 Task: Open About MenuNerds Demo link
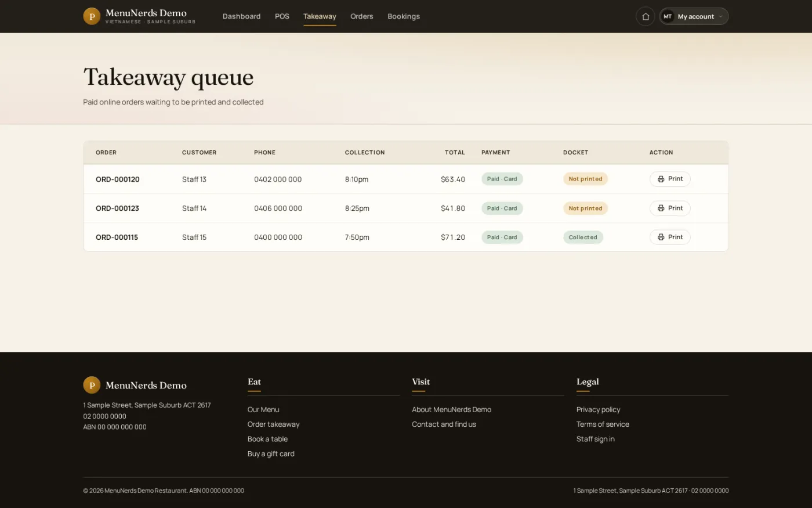coord(451,409)
